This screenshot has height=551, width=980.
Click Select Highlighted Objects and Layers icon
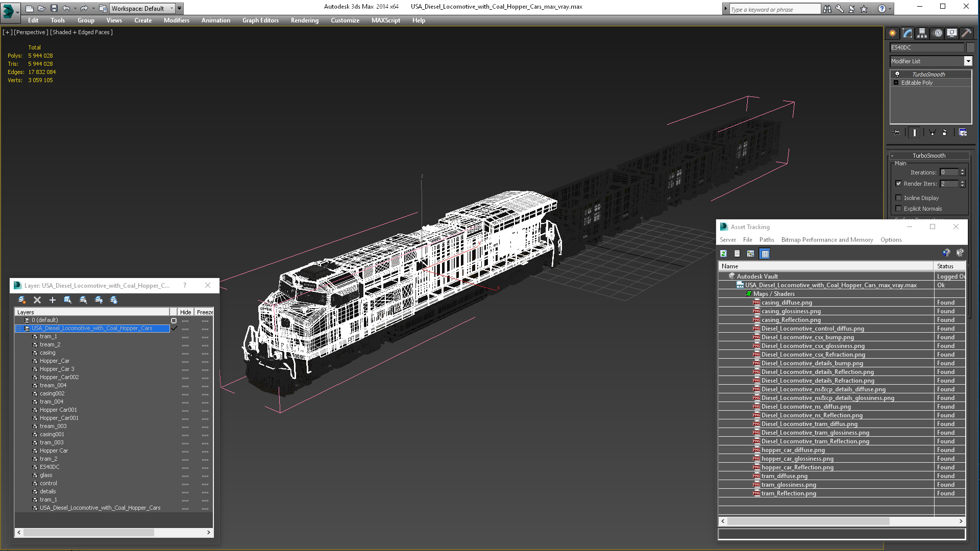pos(68,300)
